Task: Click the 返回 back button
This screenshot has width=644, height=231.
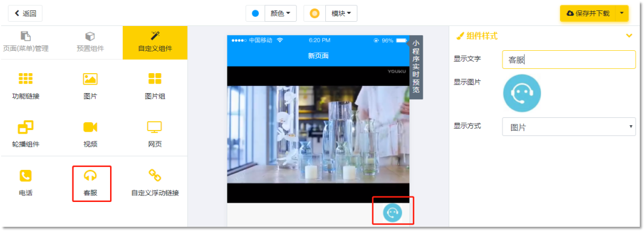Action: coord(25,13)
